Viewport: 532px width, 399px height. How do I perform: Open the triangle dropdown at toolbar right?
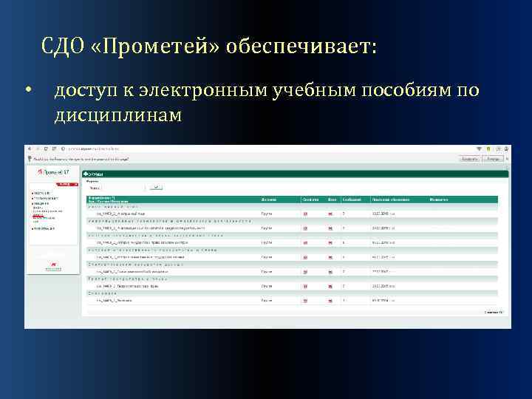coord(479,149)
